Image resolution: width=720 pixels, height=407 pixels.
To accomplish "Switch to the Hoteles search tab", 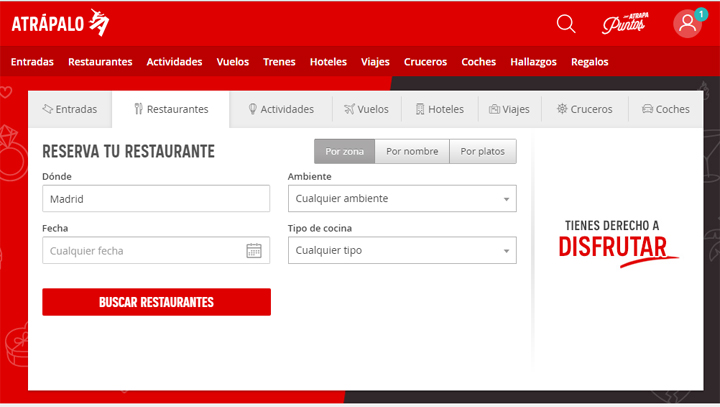I will [439, 109].
